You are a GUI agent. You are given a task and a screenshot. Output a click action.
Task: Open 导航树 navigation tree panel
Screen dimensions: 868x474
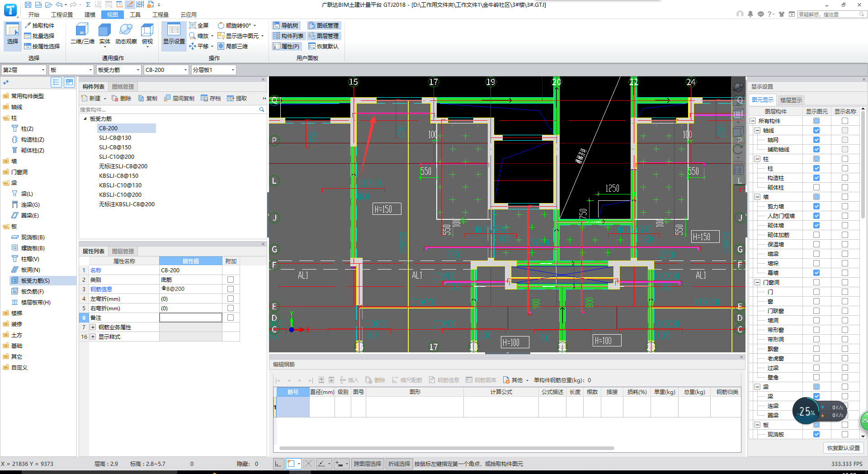[x=286, y=25]
